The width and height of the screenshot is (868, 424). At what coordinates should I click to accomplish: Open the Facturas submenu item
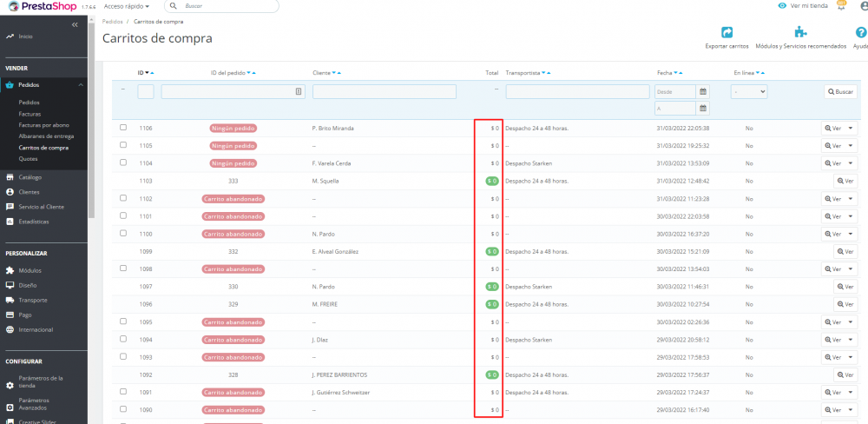(30, 114)
